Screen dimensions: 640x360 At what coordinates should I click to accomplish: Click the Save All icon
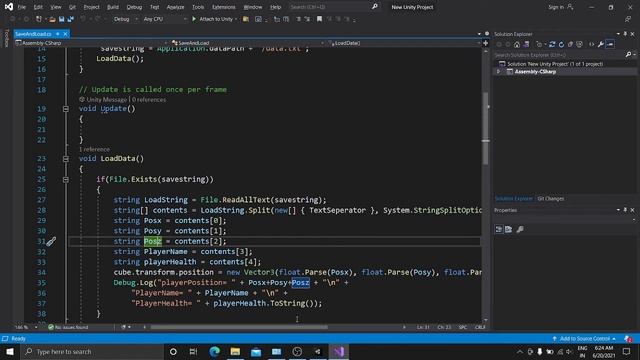(71, 19)
